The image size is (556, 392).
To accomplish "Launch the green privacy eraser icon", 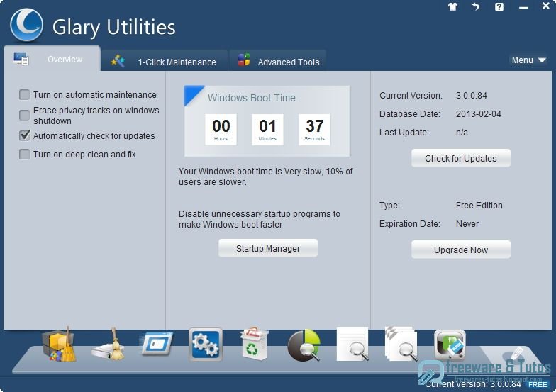I will (450, 345).
